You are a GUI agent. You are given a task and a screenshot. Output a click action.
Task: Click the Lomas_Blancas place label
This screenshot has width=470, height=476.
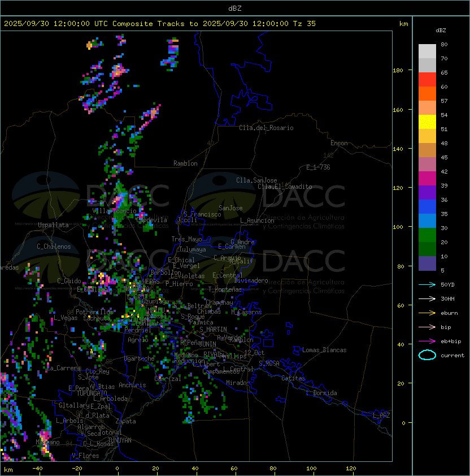[x=324, y=350]
